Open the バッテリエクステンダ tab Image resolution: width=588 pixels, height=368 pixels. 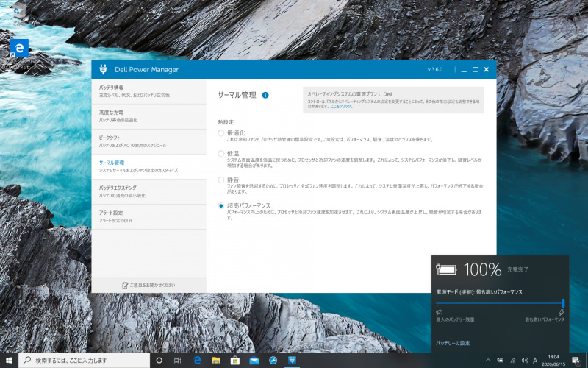point(149,191)
